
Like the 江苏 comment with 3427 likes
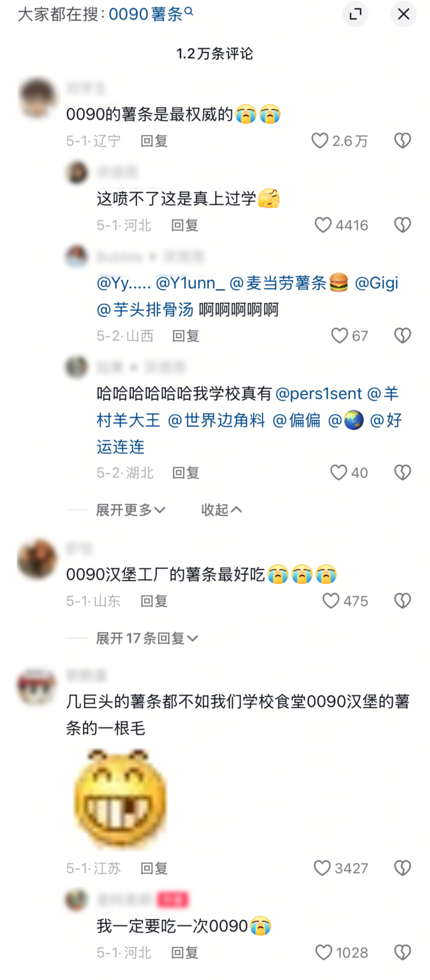pos(322,868)
